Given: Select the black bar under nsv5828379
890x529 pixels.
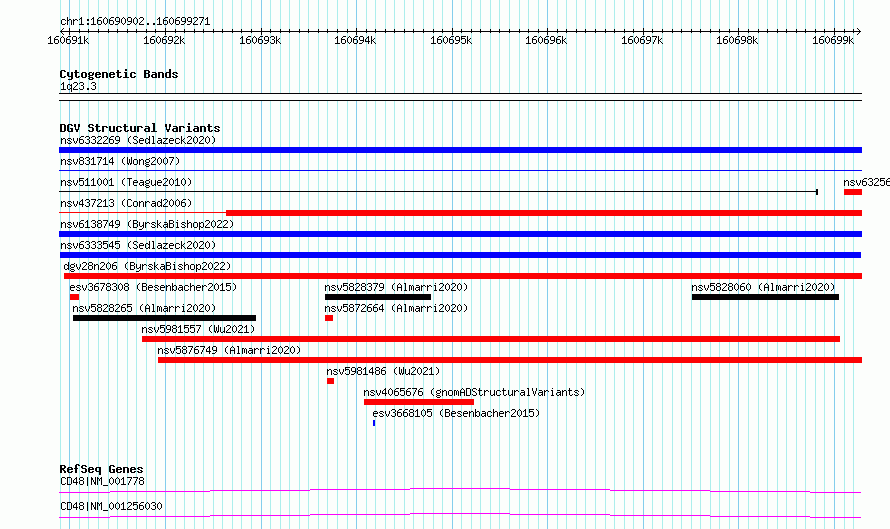Looking at the screenshot, I should point(378,297).
